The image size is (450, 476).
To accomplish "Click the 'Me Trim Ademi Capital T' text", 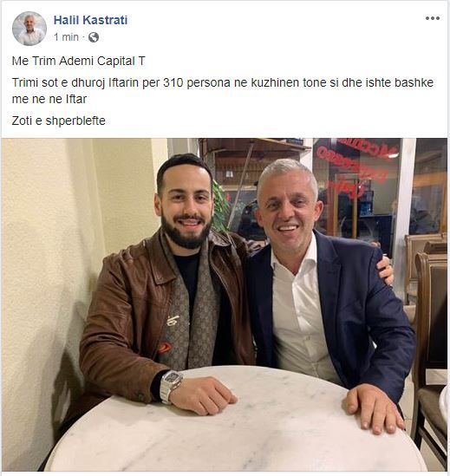I will [79, 61].
